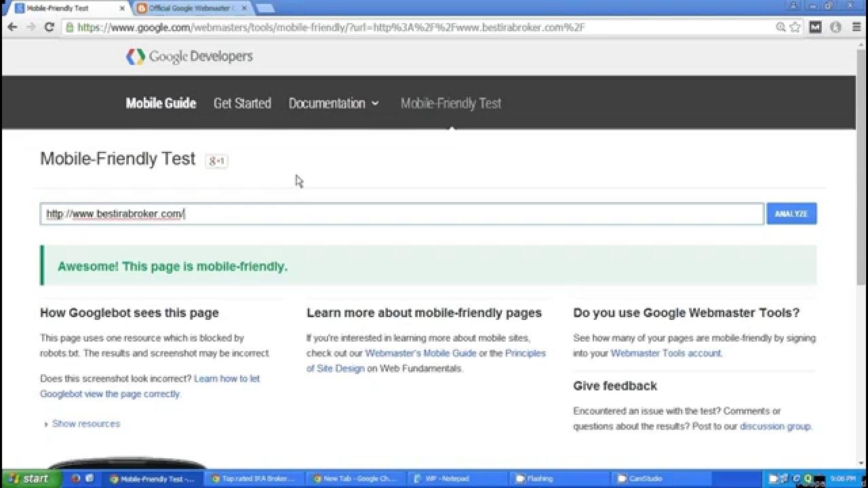Click 'Awesome! This page is mobile-friendly.' message
868x488 pixels.
tap(172, 266)
